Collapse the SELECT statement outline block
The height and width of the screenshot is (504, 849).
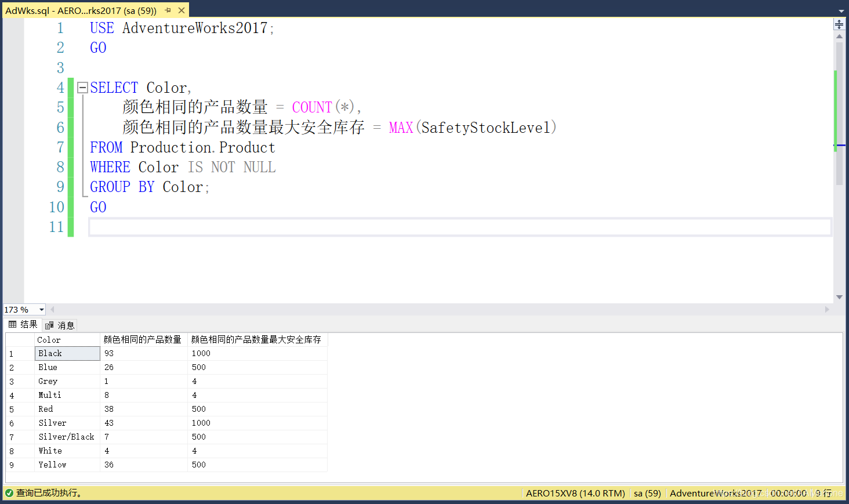[x=82, y=88]
